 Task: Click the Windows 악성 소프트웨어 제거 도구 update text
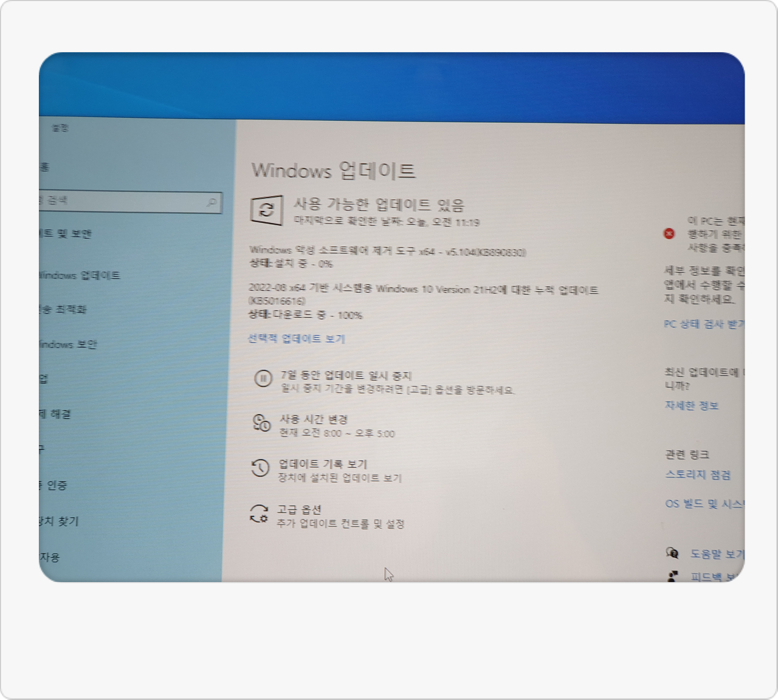pyautogui.click(x=388, y=250)
